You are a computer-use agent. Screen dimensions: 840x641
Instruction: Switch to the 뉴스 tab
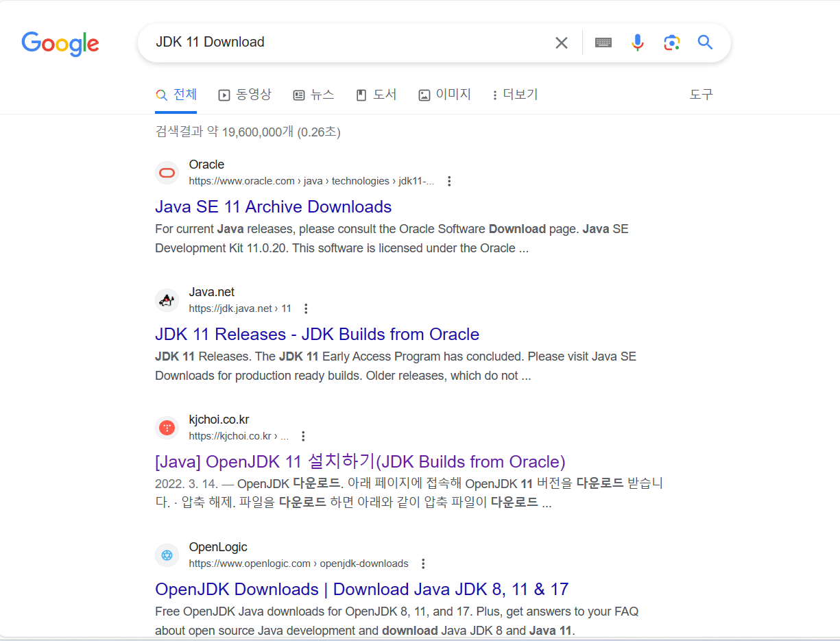[313, 95]
